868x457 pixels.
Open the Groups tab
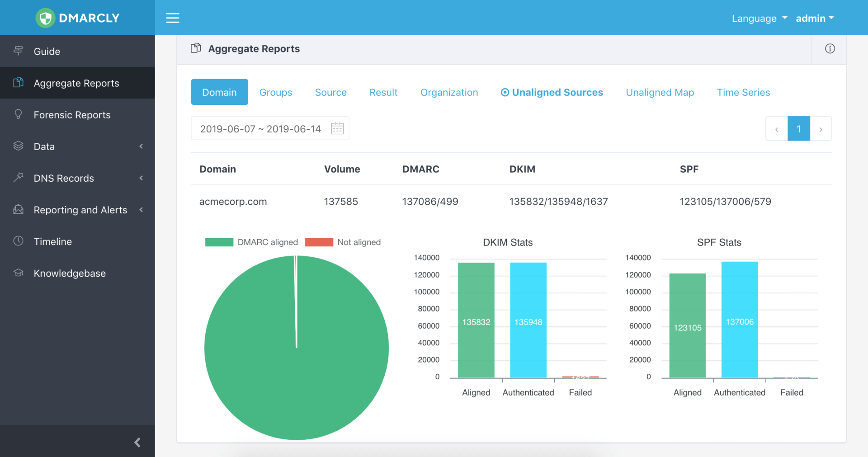click(276, 92)
